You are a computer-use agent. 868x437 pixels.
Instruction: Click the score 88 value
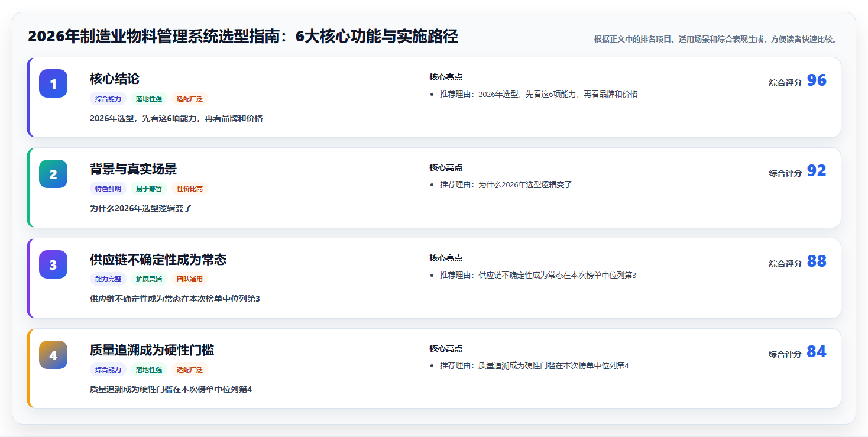[817, 261]
